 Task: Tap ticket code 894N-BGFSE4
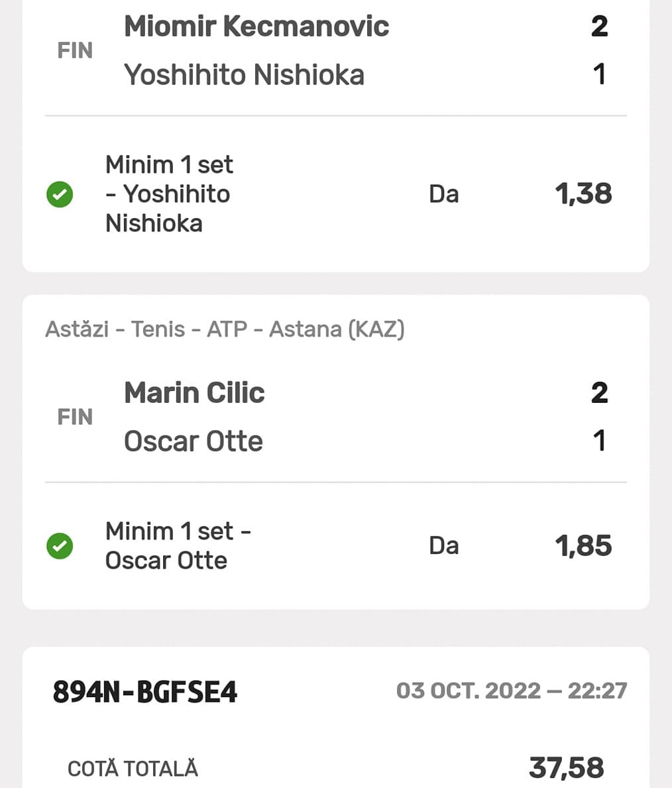144,692
